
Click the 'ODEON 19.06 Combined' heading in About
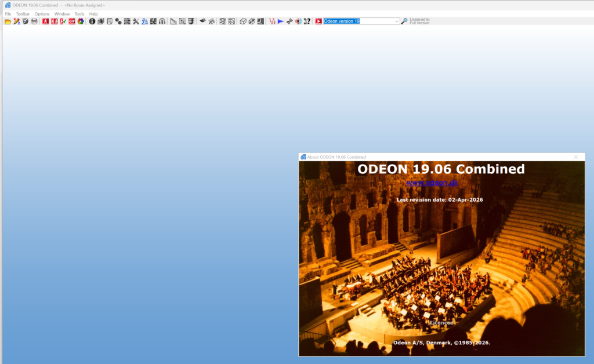point(441,169)
